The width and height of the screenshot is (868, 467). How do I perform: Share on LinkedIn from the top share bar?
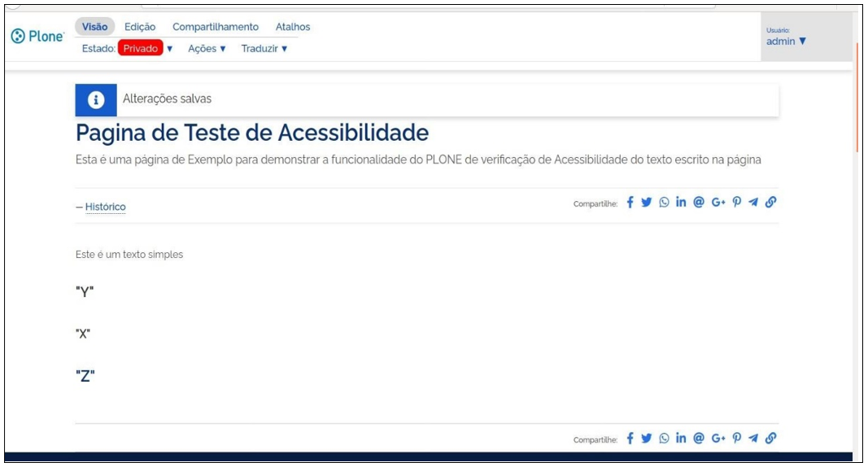click(681, 202)
